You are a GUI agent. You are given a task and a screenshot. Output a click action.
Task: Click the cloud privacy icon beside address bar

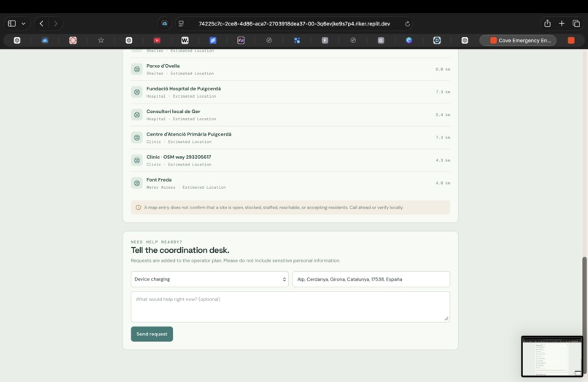(x=164, y=23)
